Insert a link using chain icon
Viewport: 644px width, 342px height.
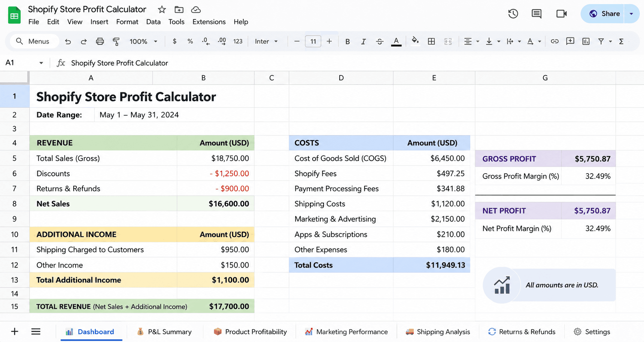click(x=555, y=42)
